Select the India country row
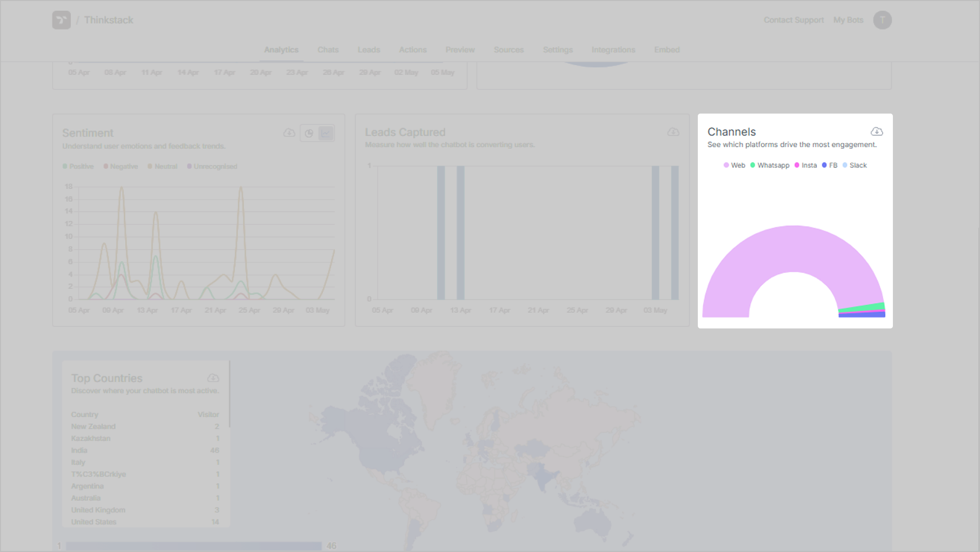This screenshot has width=980, height=552. [x=145, y=451]
